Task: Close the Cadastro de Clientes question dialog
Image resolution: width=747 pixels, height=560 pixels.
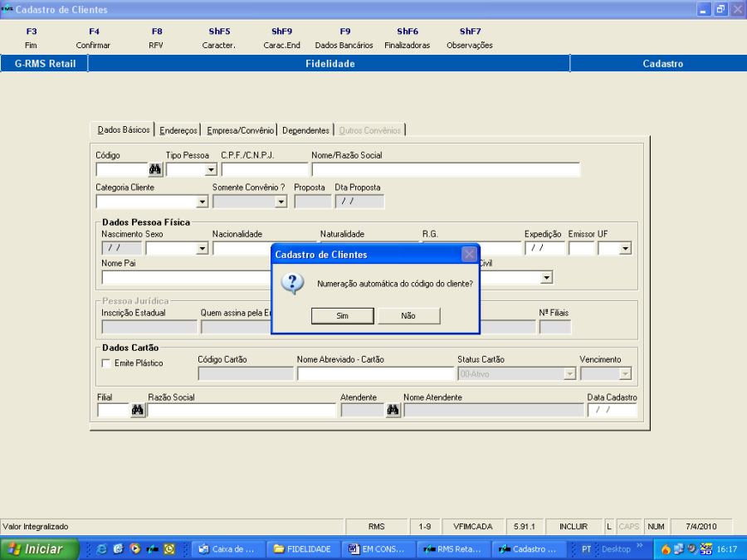Action: (469, 255)
